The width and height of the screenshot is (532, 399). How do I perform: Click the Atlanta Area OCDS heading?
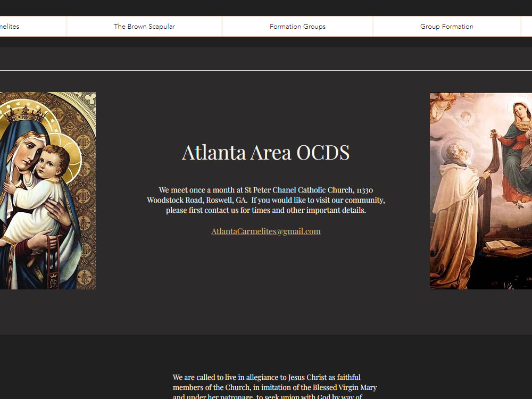pyautogui.click(x=265, y=152)
